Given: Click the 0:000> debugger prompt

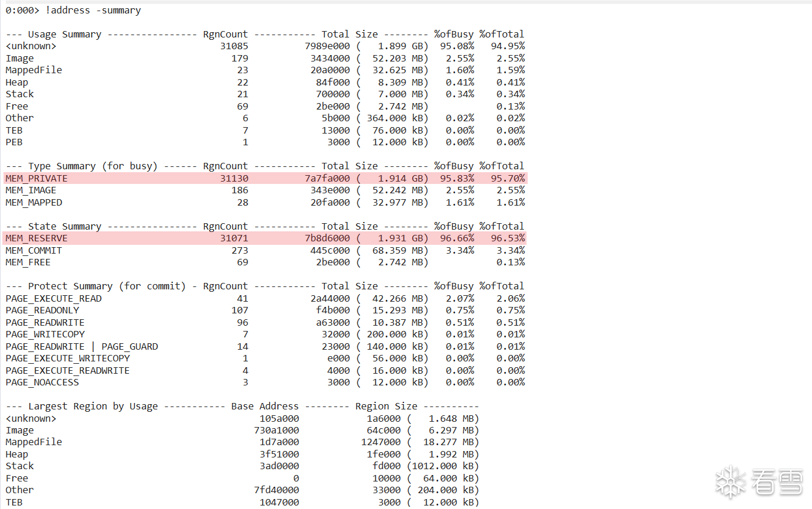Looking at the screenshot, I should tap(22, 10).
